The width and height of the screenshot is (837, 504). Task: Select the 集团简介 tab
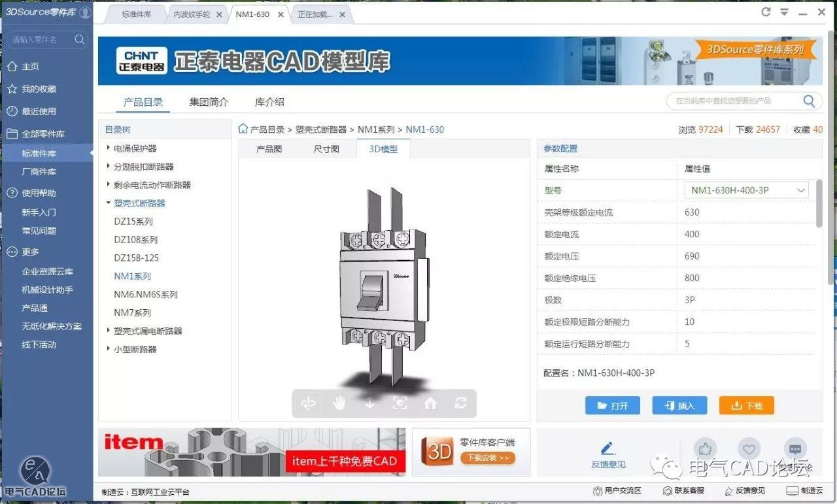tap(209, 102)
